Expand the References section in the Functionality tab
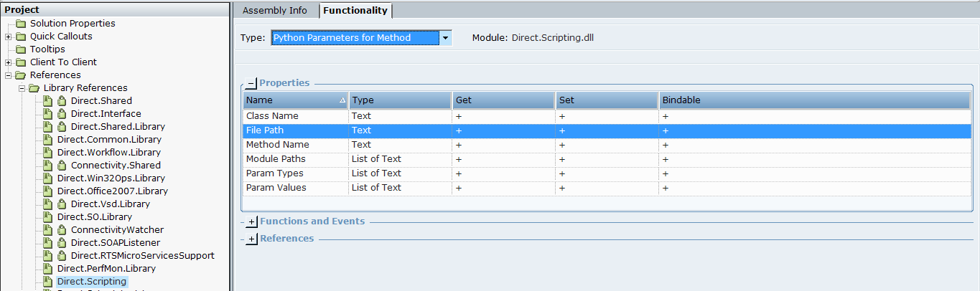 pyautogui.click(x=251, y=239)
